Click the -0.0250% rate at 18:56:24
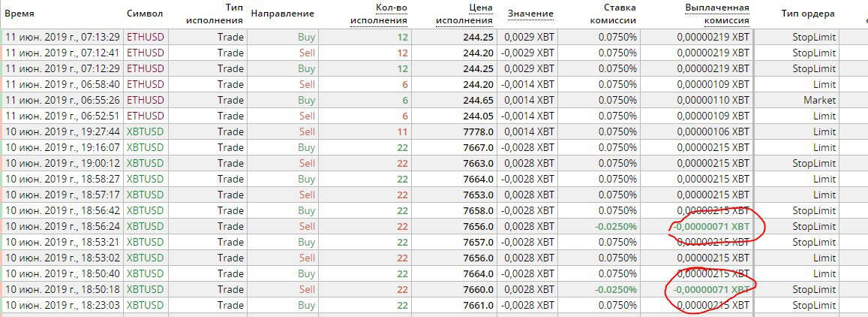868x317 pixels. tap(616, 227)
